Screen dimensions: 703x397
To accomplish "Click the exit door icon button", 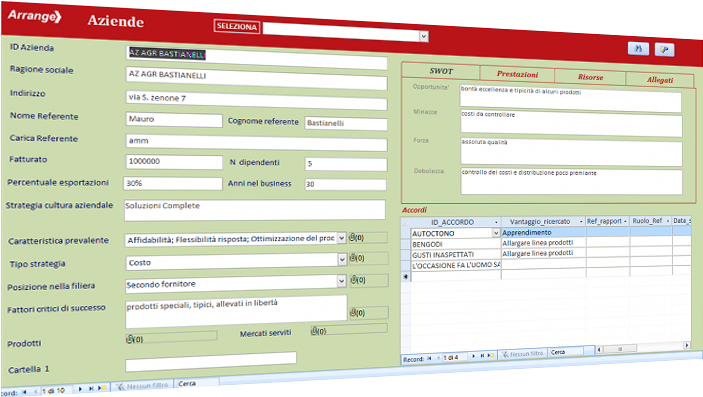I will tap(664, 49).
